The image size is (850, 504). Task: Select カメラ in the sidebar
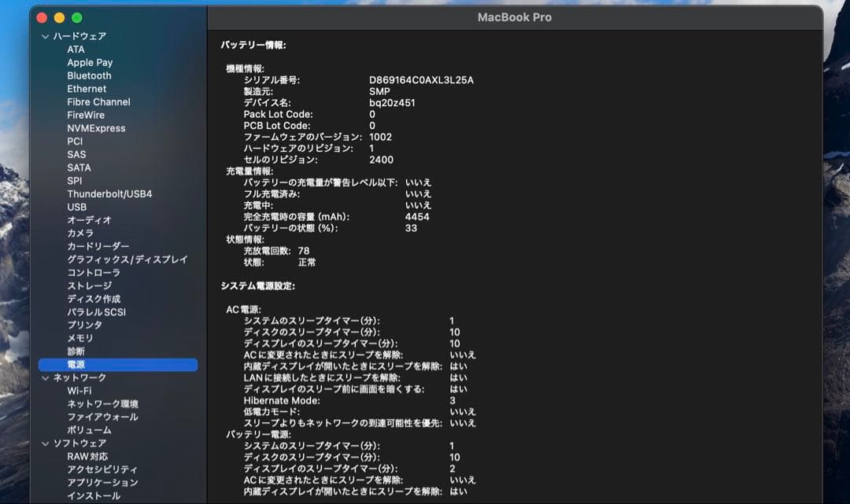tap(80, 234)
